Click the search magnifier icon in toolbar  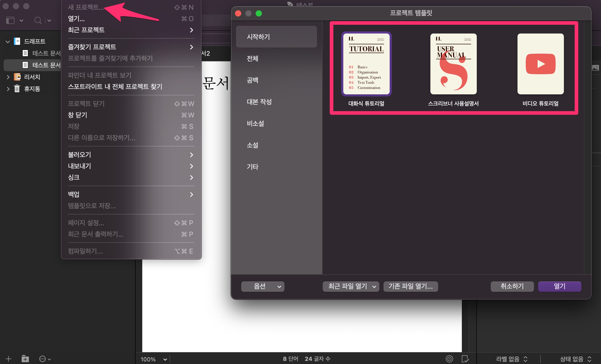pos(38,20)
